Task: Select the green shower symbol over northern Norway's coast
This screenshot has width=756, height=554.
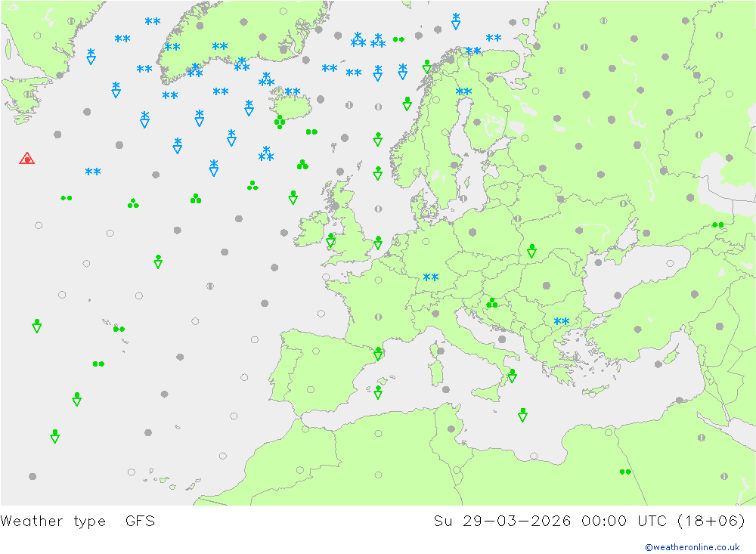Action: (x=426, y=67)
